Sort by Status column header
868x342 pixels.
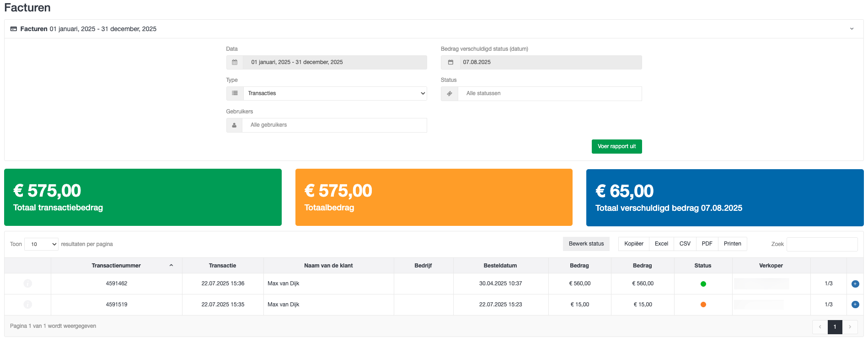[x=703, y=266]
